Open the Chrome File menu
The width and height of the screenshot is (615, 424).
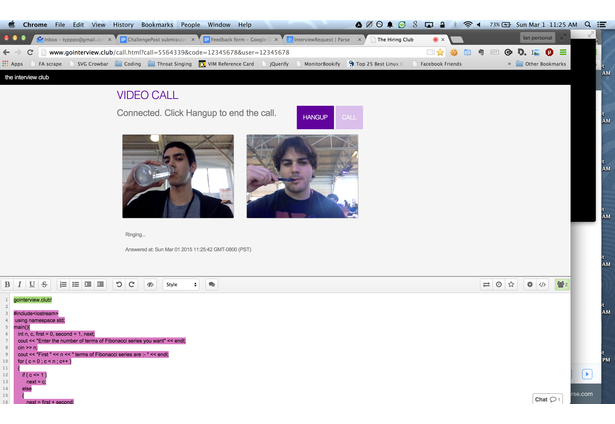point(60,24)
